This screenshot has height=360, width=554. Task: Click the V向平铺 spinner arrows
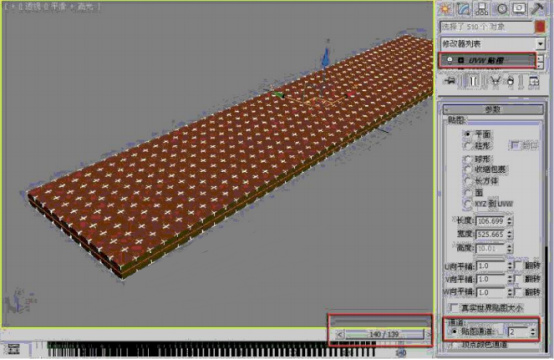510,279
